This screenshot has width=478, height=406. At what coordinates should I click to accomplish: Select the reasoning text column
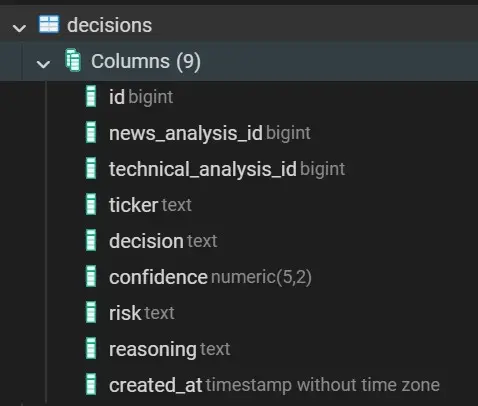[x=170, y=349]
